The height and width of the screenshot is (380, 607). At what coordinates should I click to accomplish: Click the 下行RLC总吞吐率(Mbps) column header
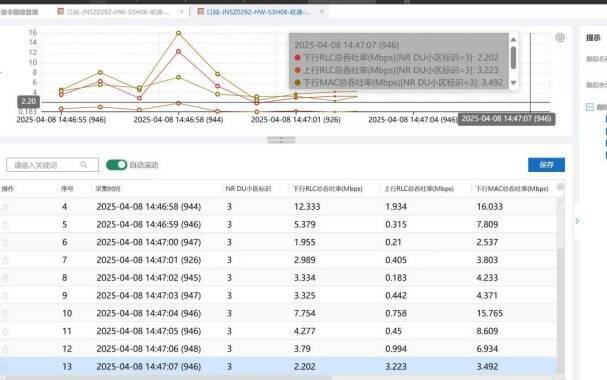click(328, 189)
